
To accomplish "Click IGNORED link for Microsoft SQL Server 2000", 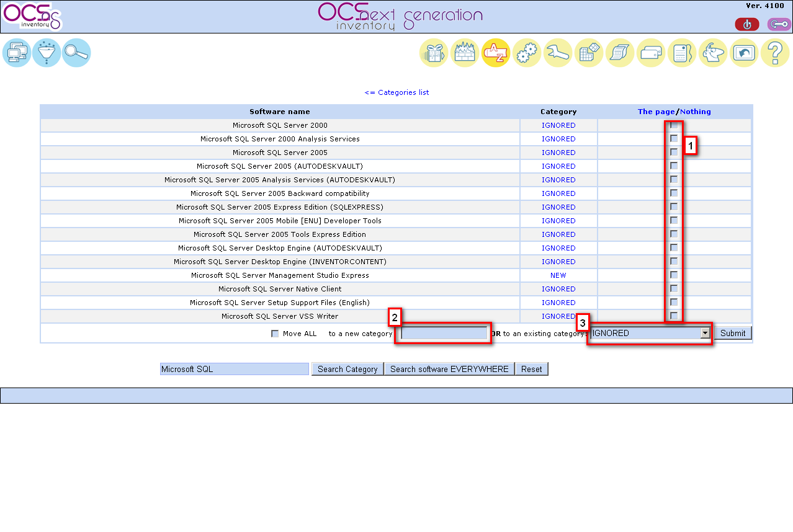I will coord(558,125).
